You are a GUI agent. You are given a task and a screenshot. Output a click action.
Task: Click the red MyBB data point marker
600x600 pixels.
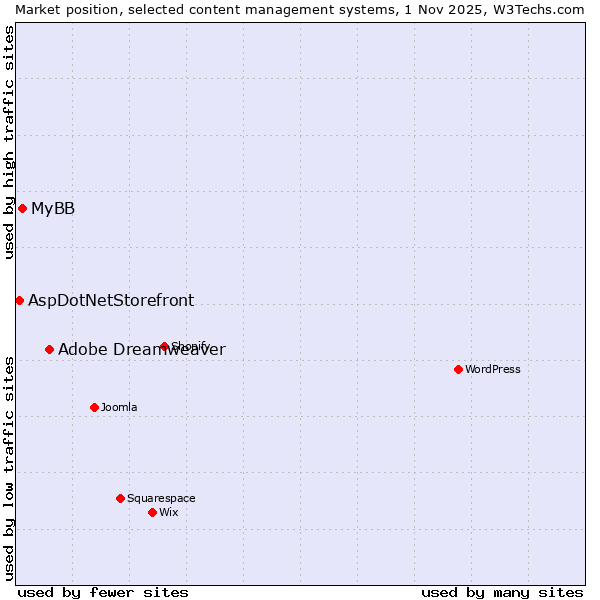(22, 208)
